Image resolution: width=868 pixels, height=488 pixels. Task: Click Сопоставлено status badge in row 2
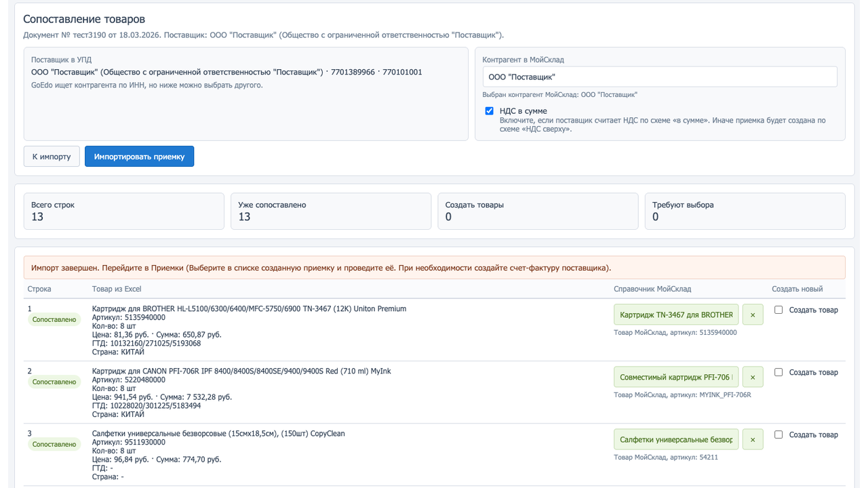[x=54, y=382]
